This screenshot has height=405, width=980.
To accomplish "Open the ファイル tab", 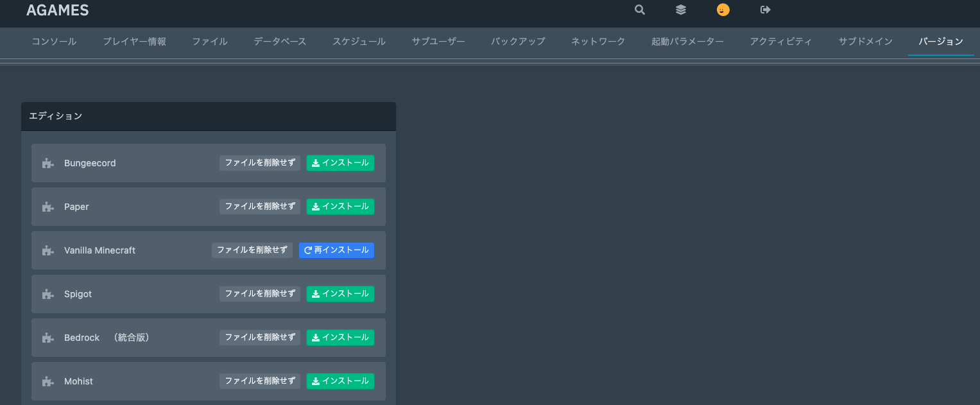I will pos(209,41).
